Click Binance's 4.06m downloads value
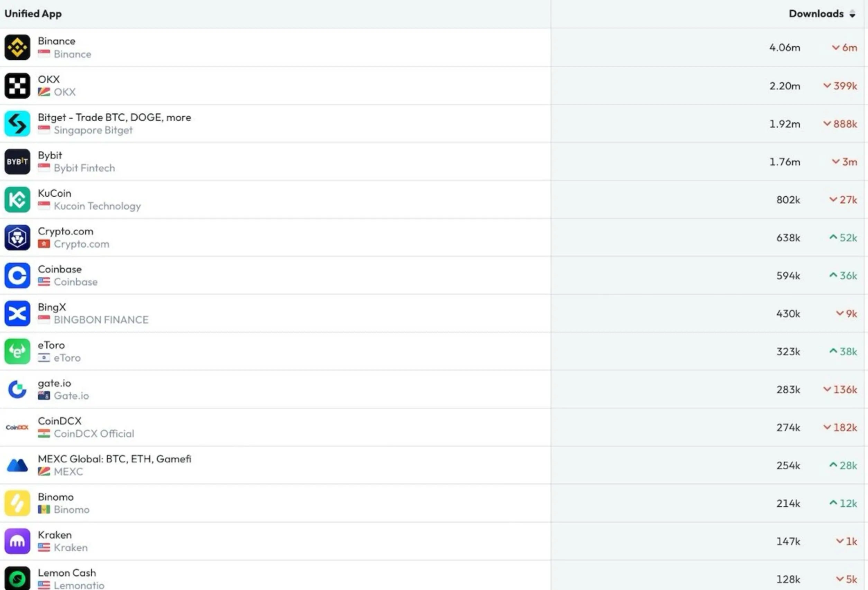Image resolution: width=868 pixels, height=590 pixels. point(784,48)
